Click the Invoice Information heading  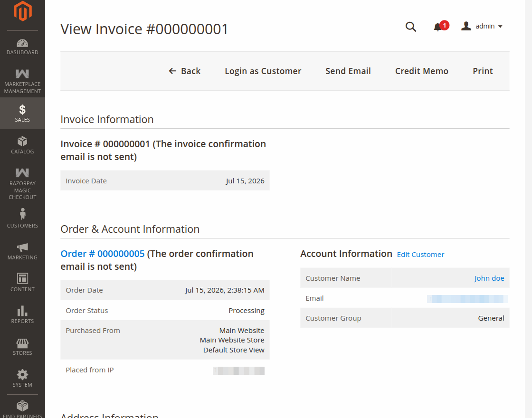[x=107, y=119]
